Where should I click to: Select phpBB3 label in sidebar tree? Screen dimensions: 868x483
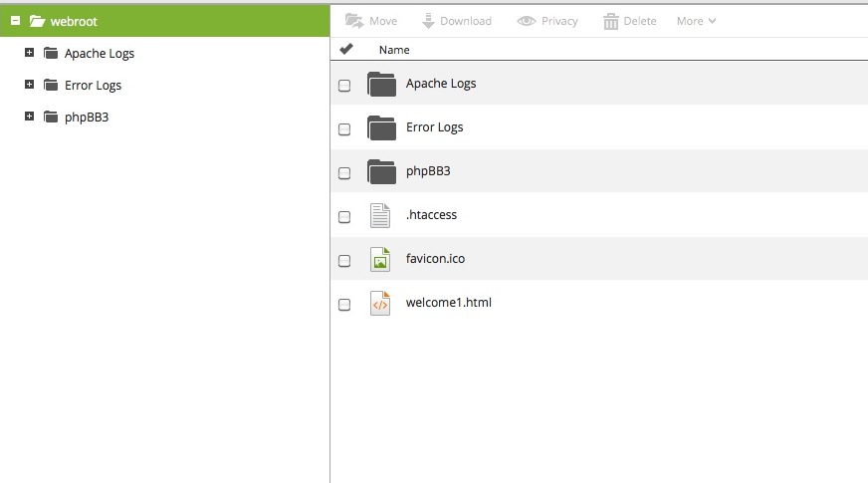[x=87, y=118]
